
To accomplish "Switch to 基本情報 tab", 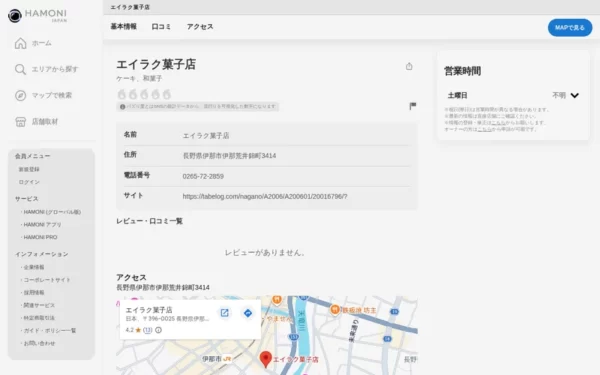I will click(124, 26).
